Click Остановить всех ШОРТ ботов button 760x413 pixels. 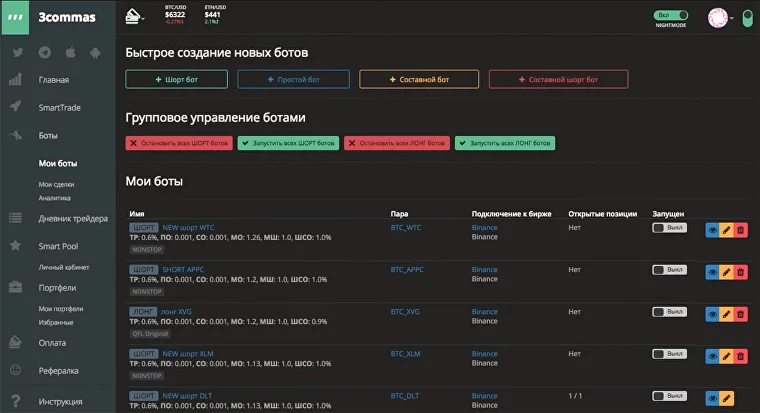point(179,143)
